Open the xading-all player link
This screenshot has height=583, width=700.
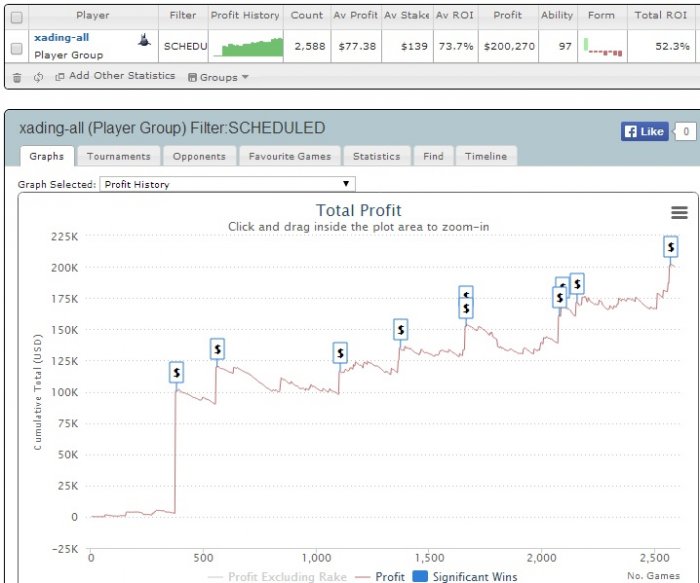(x=61, y=37)
